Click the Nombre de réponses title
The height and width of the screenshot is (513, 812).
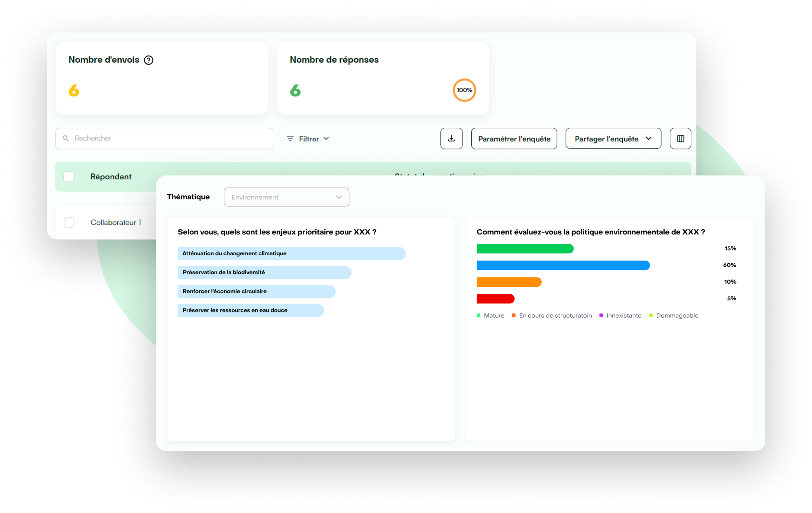[334, 60]
